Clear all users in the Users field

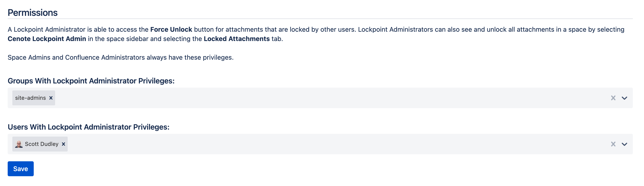click(613, 144)
